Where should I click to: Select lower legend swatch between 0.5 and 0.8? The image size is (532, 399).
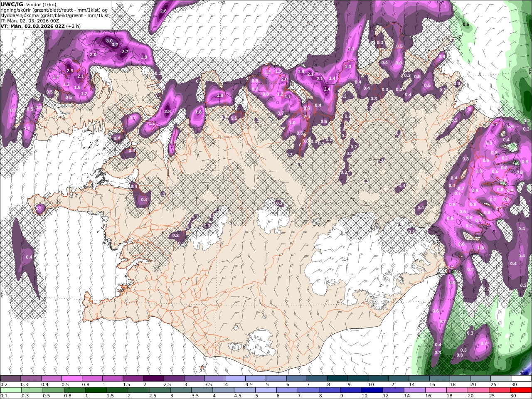(54, 390)
